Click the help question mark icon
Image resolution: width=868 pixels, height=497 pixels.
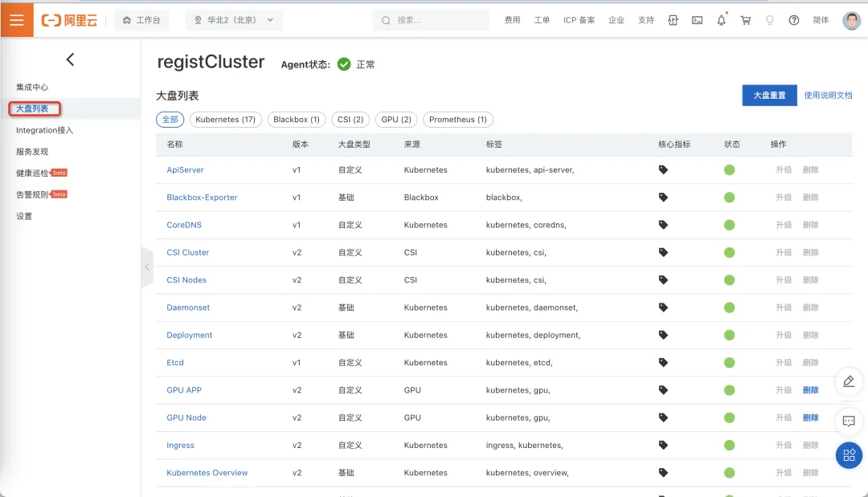point(794,20)
